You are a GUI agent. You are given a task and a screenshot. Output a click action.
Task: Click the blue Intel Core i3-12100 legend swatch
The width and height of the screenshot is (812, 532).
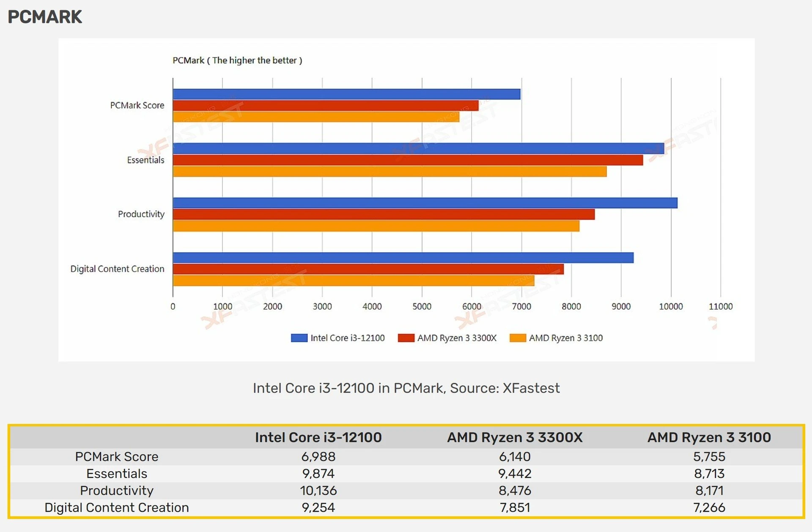tap(299, 338)
